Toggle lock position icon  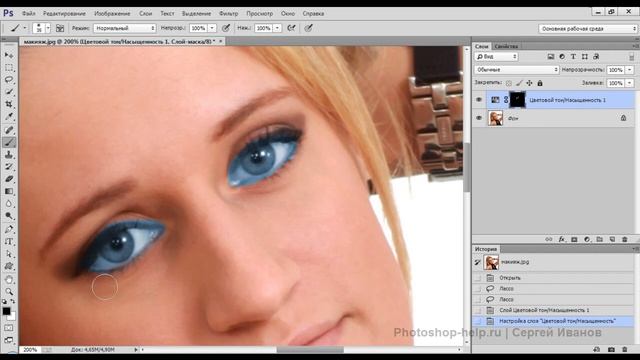tap(529, 83)
